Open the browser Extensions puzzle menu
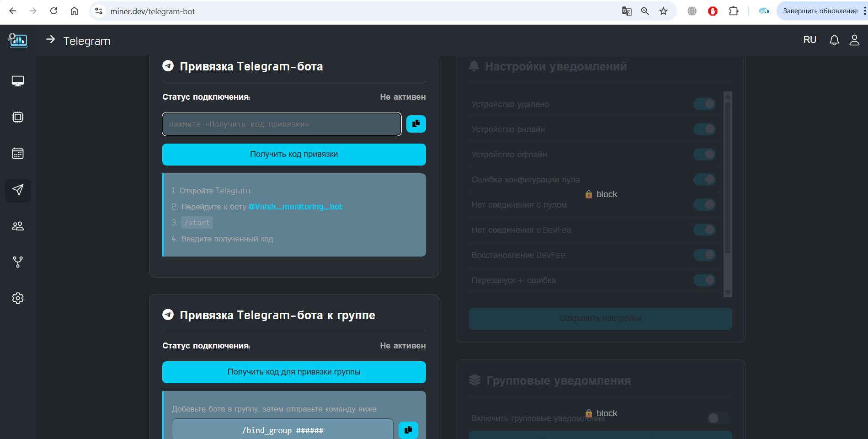 tap(734, 11)
